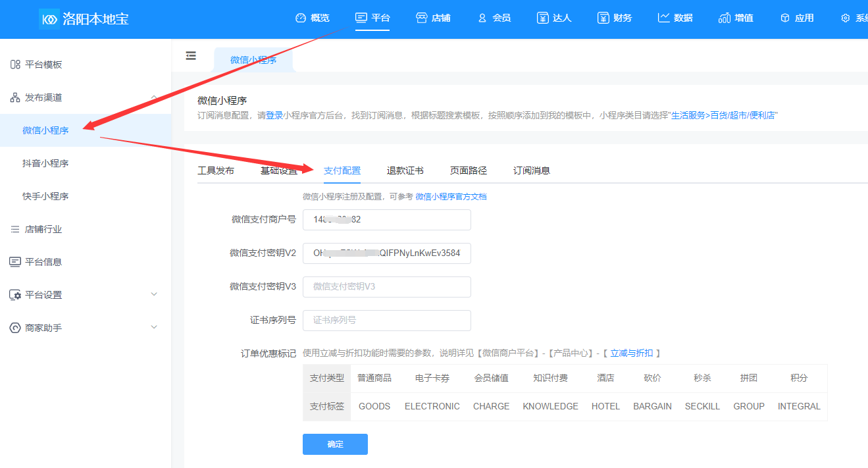Open 应用 in the top navigation
The image size is (868, 468).
[804, 18]
